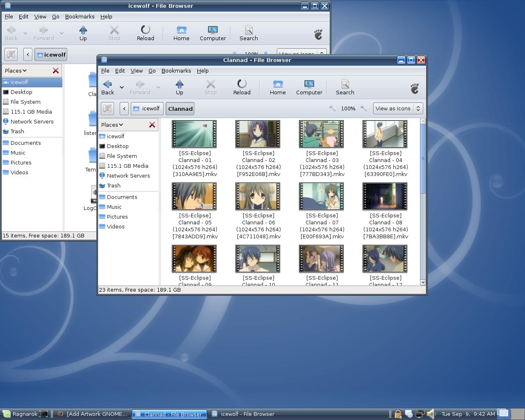
Task: Select Pictures in icewolf window sidebar
Action: (x=32, y=162)
